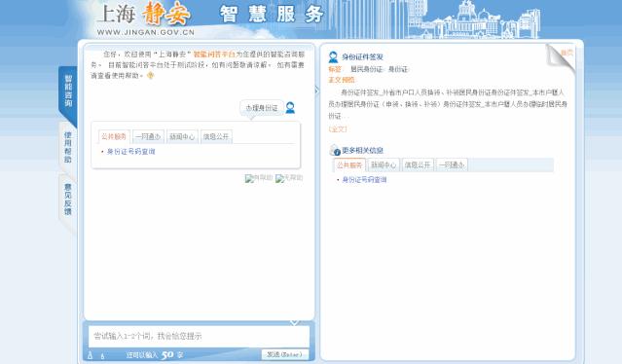Collapse the input area with the chevron

click(x=294, y=322)
